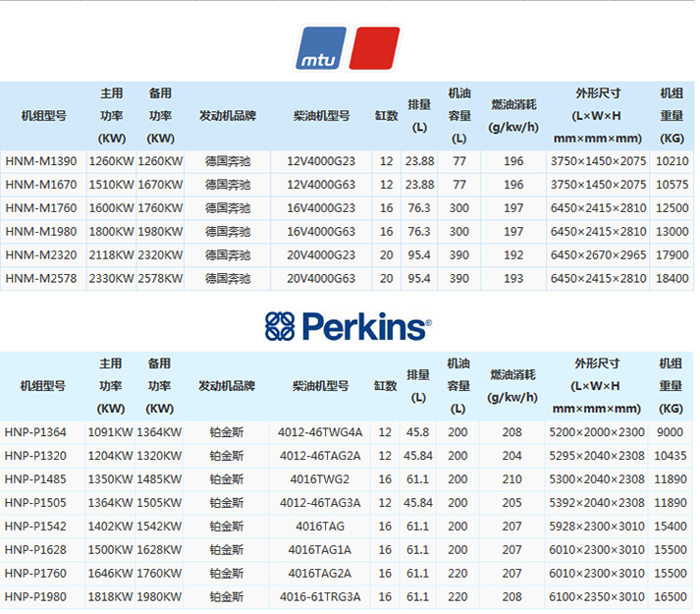Select cell HNM-M1980
The image size is (700, 614).
coord(41,232)
